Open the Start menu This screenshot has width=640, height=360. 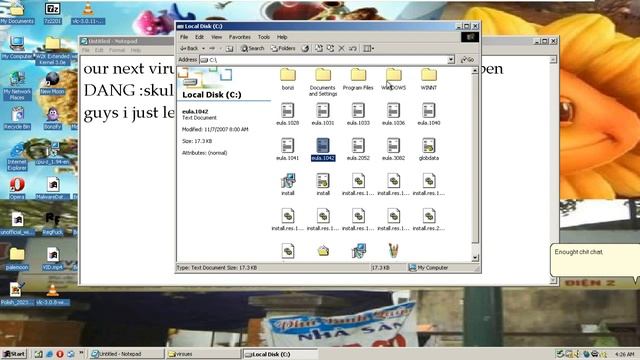coord(13,354)
